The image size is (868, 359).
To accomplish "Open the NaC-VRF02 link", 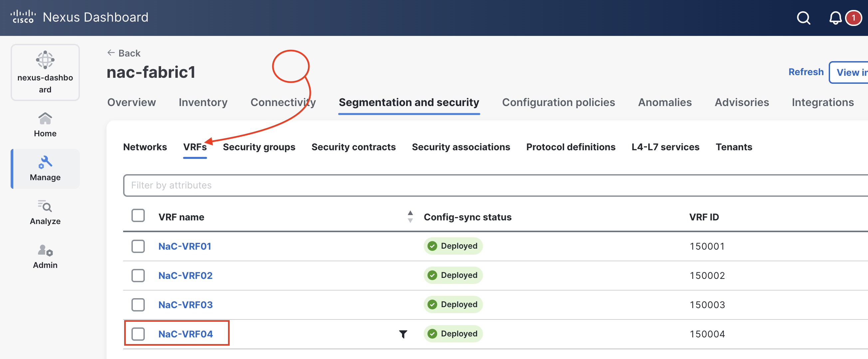I will (185, 275).
